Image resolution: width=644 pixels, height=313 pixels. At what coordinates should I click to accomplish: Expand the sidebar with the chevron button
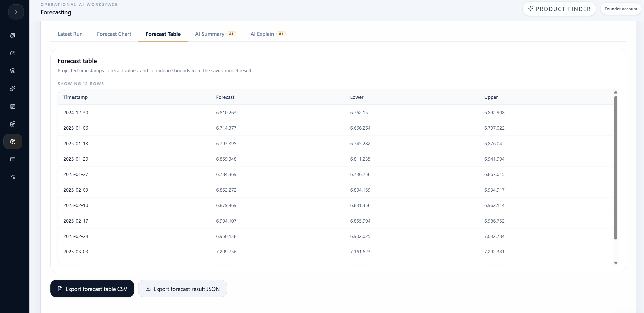[16, 12]
